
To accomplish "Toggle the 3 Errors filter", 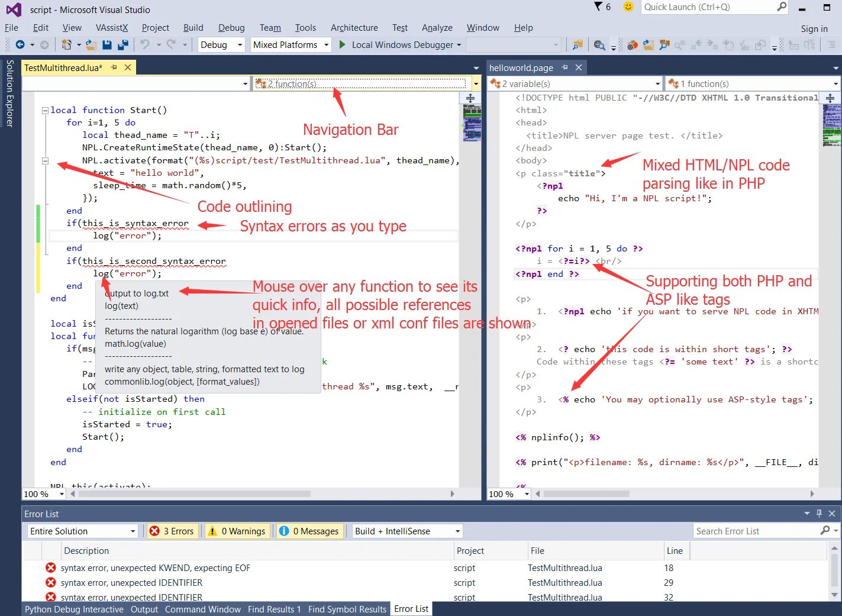I will [172, 531].
